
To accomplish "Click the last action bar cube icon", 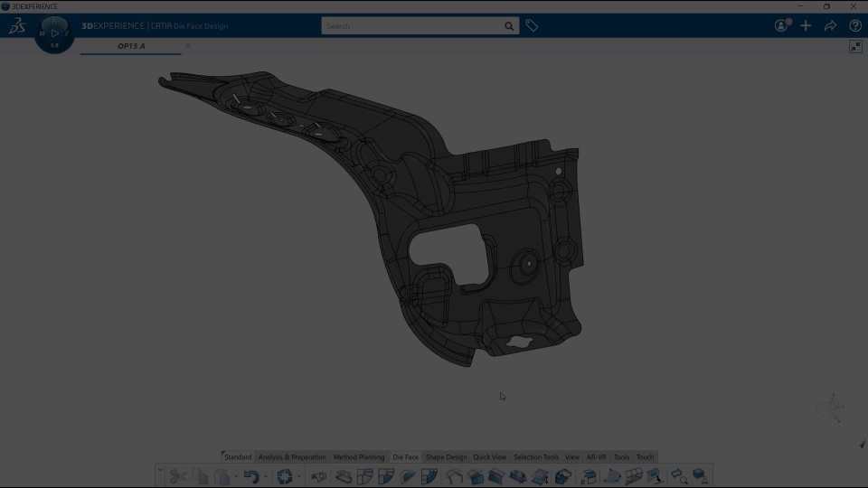I will pos(700,476).
